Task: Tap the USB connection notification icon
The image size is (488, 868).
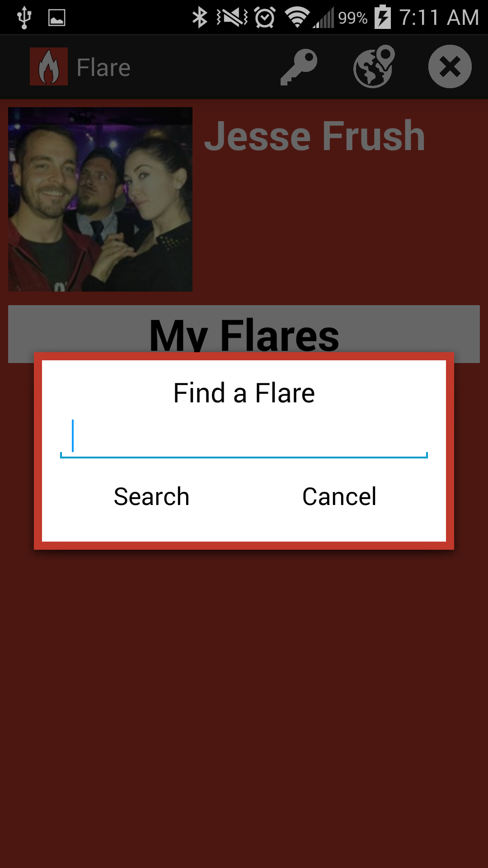Action: tap(24, 18)
